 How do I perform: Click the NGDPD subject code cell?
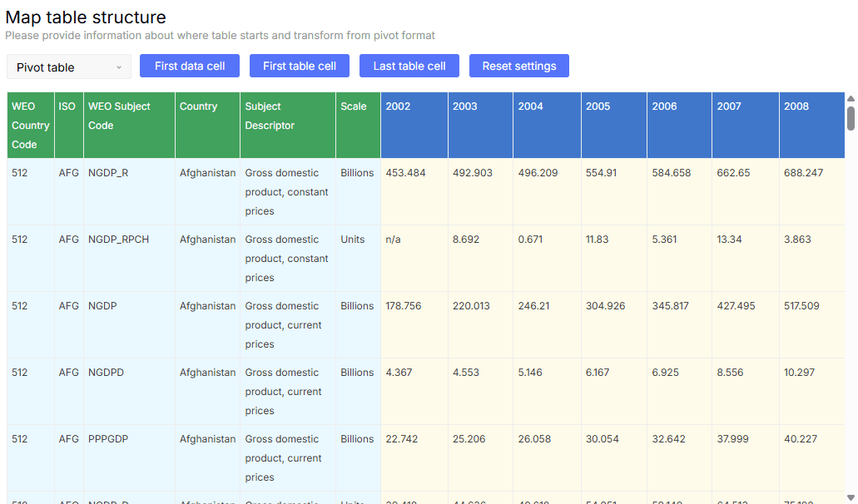click(129, 392)
